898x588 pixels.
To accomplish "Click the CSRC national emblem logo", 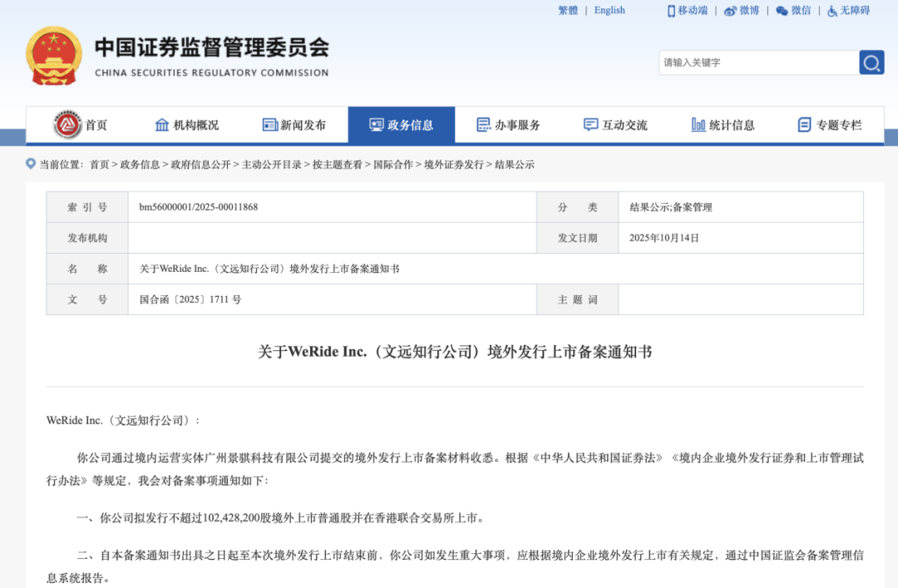I will click(54, 56).
